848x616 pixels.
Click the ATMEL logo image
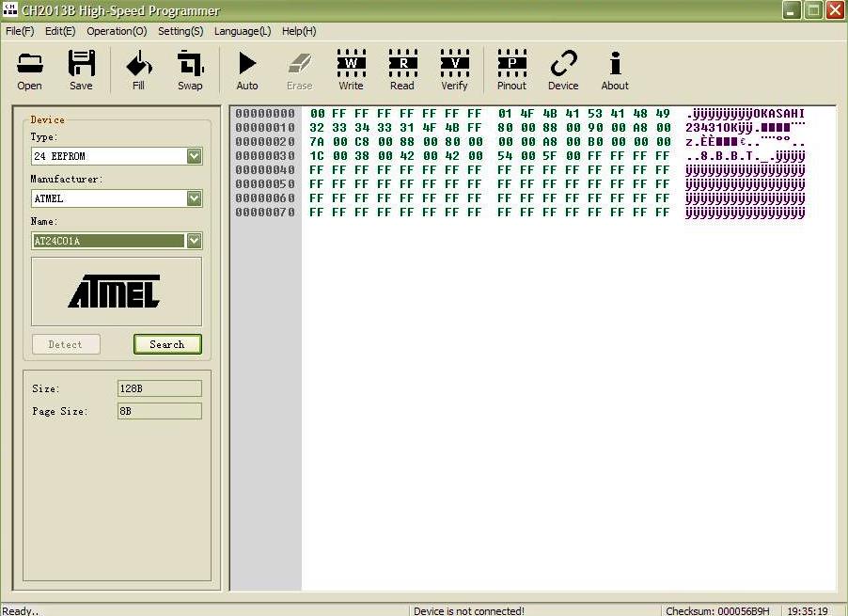click(117, 292)
